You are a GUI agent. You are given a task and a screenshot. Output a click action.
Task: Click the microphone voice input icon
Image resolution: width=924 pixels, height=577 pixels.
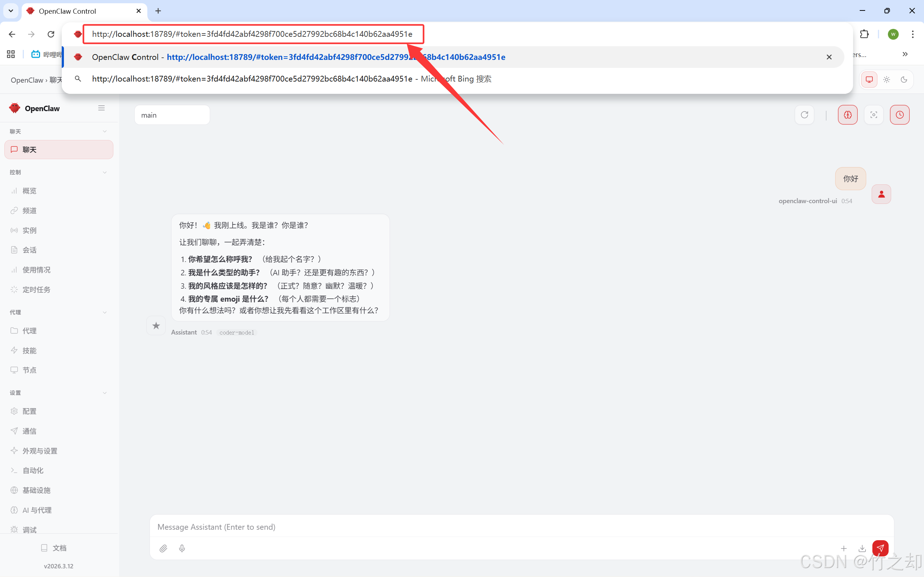(182, 548)
